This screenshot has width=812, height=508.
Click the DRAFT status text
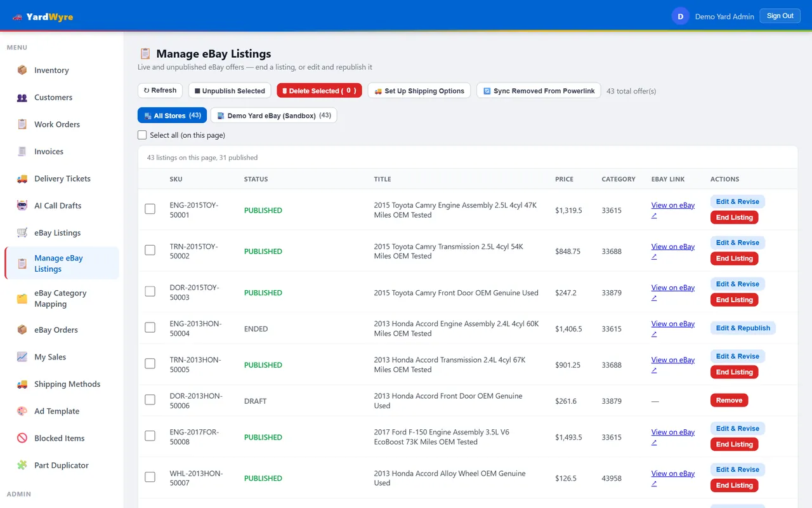255,401
